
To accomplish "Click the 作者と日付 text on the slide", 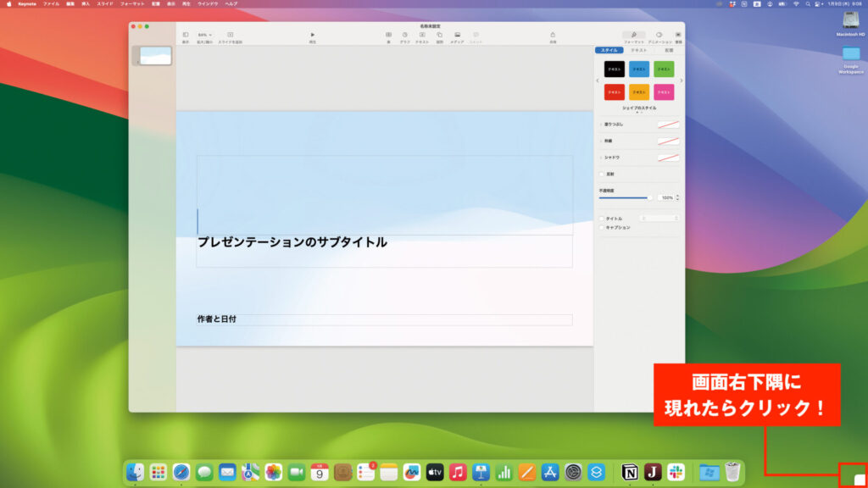I will point(217,319).
